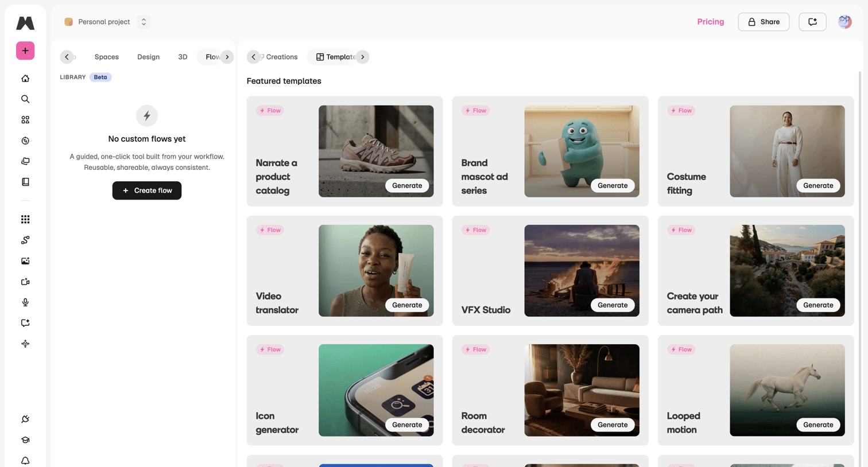Open the user avatar profile menu
The image size is (868, 467).
coord(844,22)
